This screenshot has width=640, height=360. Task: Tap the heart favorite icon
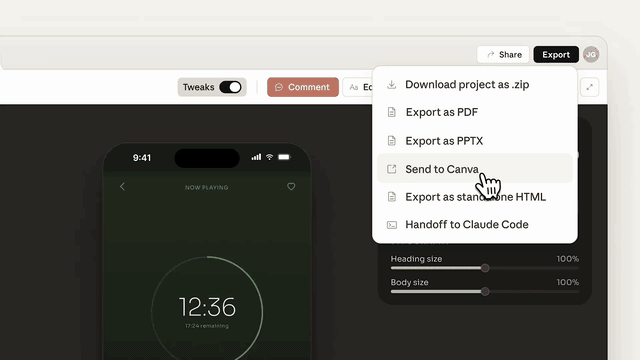pos(291,187)
